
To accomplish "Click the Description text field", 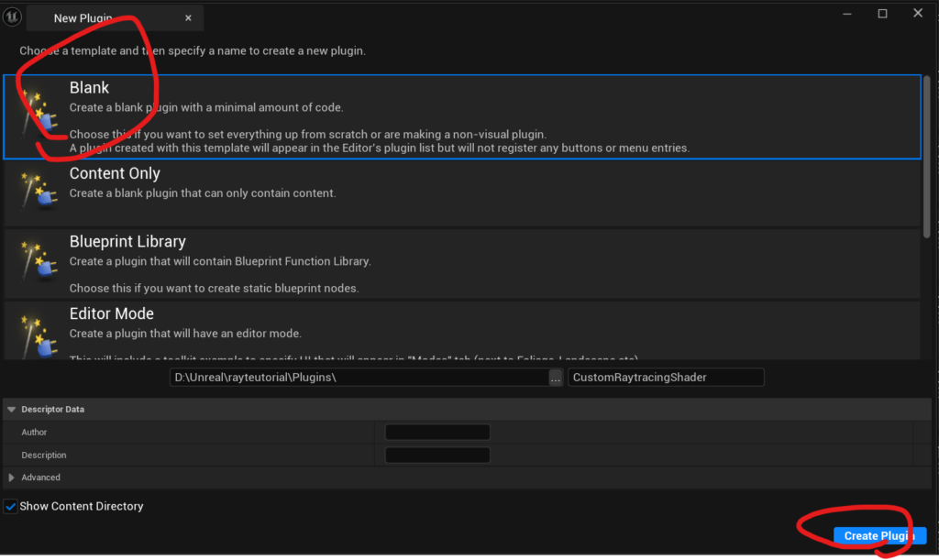I will [437, 456].
